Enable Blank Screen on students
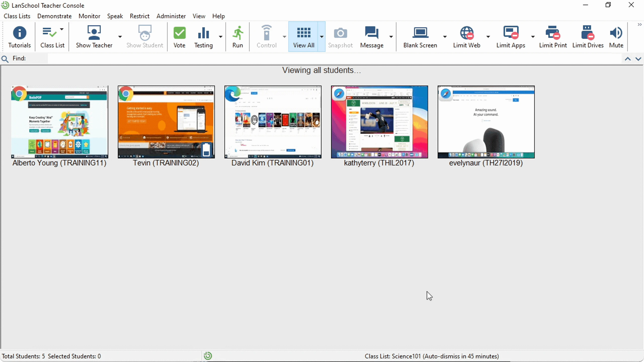This screenshot has width=644, height=362. coord(420,36)
